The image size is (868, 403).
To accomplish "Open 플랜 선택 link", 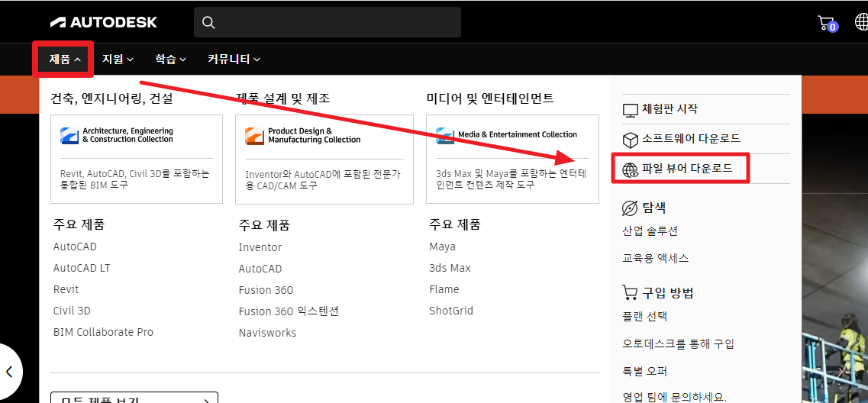I will coord(645,317).
